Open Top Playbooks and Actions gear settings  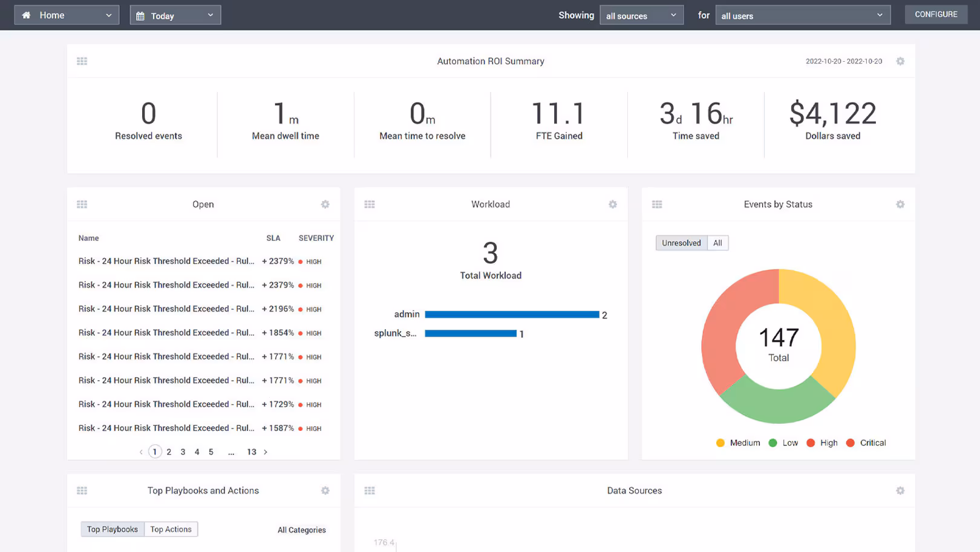tap(325, 491)
